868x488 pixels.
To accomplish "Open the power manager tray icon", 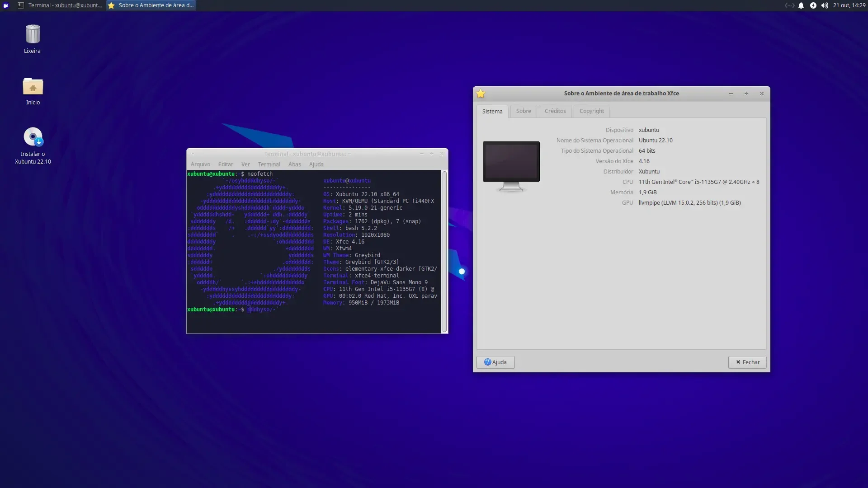I will tap(813, 5).
